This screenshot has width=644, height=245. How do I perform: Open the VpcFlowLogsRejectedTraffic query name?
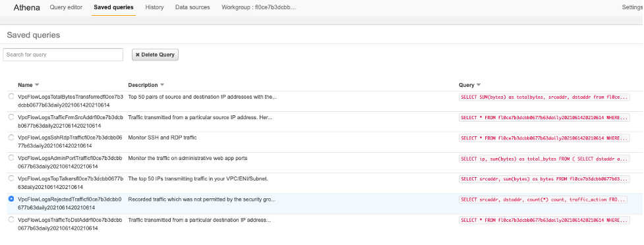tap(70, 204)
